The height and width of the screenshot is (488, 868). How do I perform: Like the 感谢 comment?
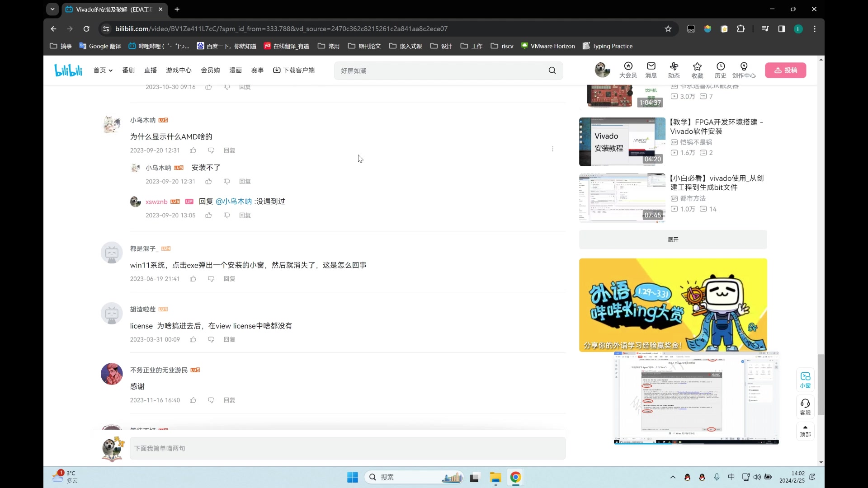193,400
